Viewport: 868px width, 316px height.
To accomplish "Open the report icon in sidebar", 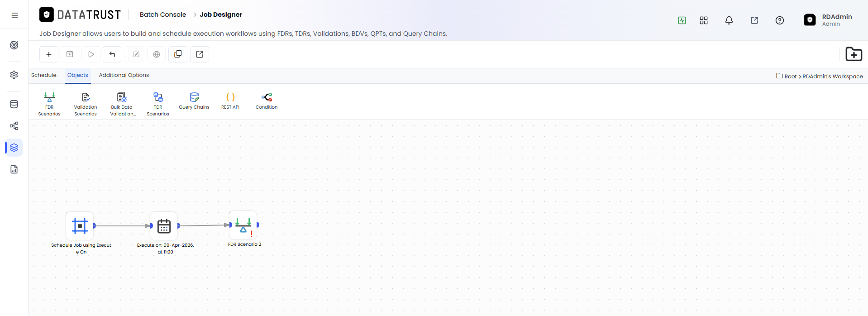I will [14, 169].
